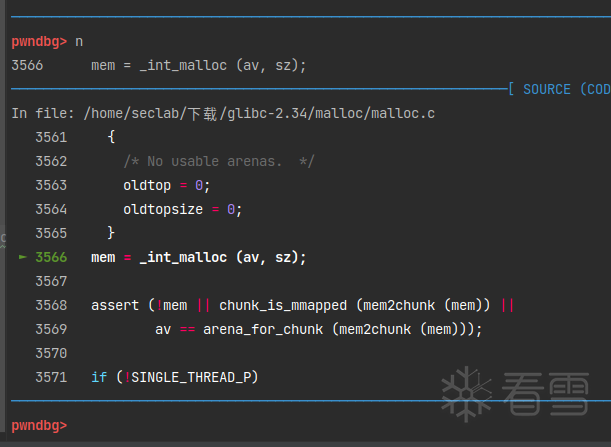
Task: Click chunk_is_mmapped in the assert line
Action: click(283, 306)
